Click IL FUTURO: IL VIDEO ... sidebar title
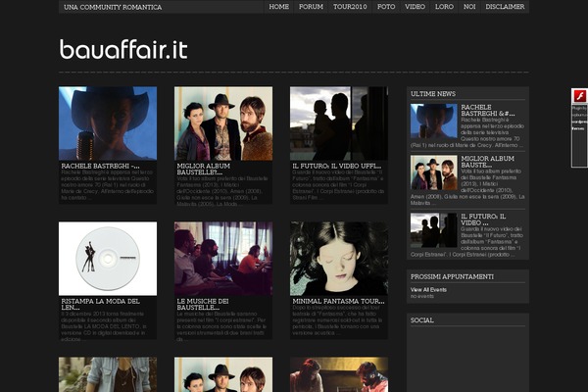 pyautogui.click(x=483, y=220)
